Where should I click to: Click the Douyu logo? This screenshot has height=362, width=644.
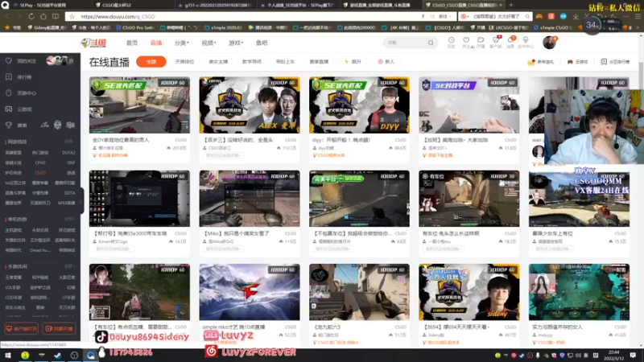click(x=93, y=43)
